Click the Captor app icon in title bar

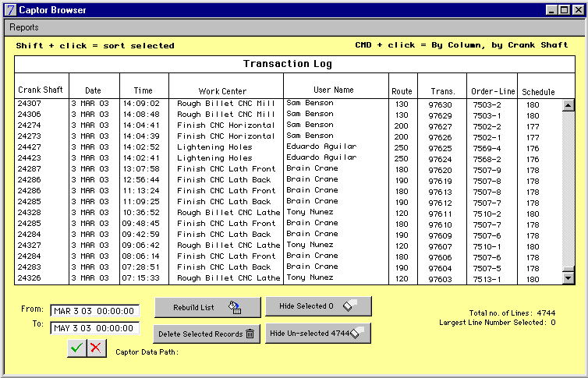9,10
